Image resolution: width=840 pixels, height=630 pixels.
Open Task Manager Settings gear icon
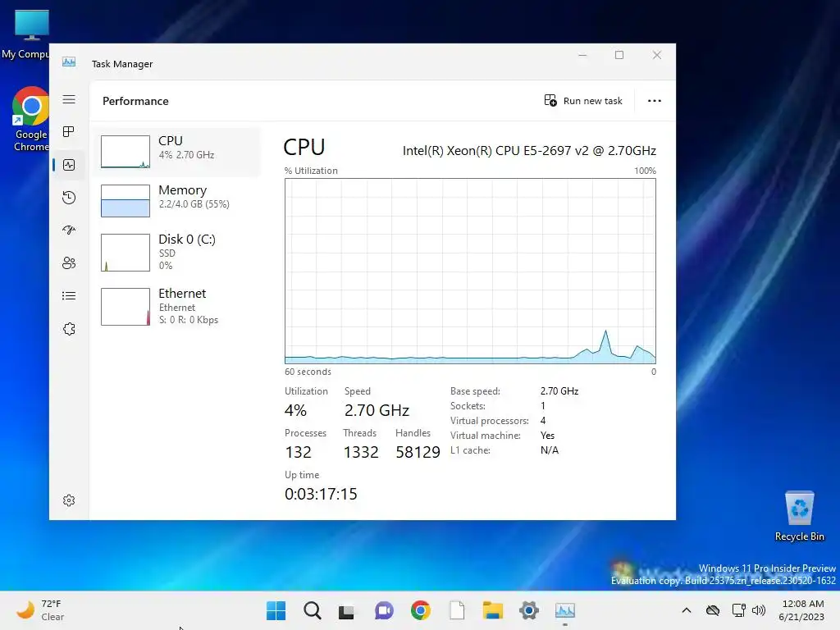tap(69, 500)
